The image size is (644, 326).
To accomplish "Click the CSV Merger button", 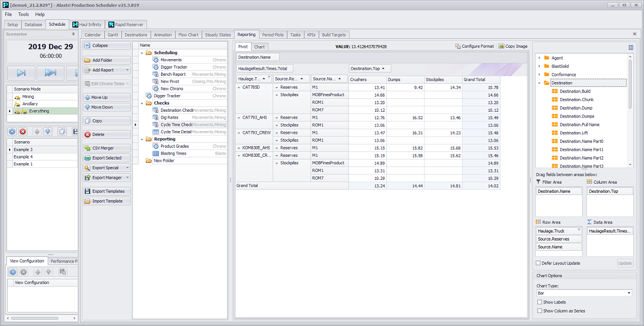I will 107,148.
